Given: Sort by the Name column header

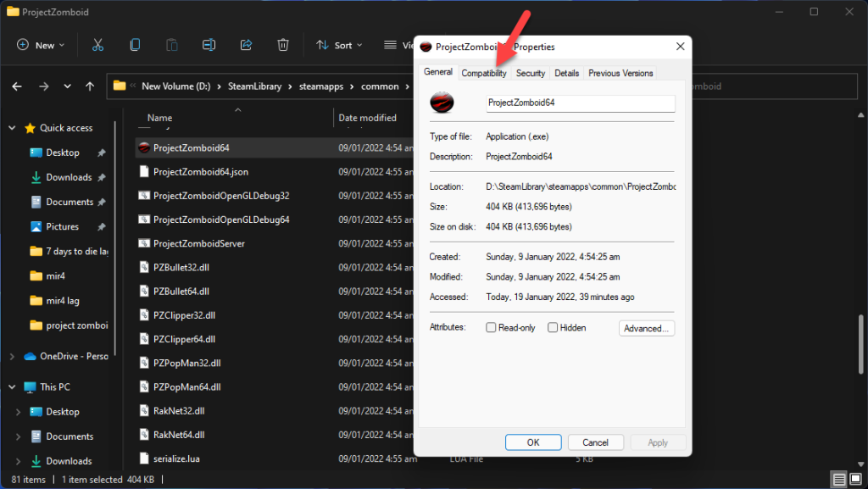Looking at the screenshot, I should pyautogui.click(x=159, y=118).
